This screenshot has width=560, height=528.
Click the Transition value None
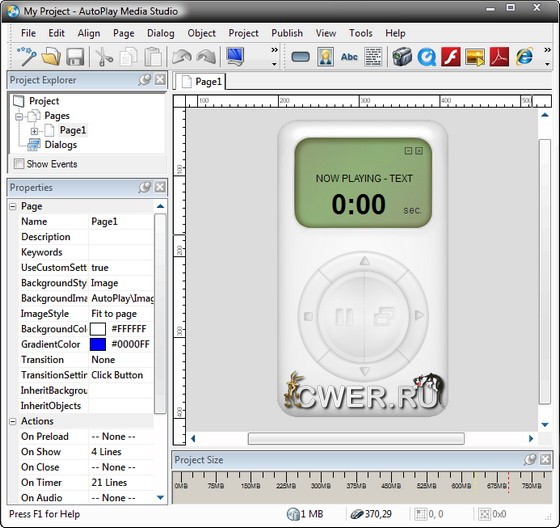point(103,359)
